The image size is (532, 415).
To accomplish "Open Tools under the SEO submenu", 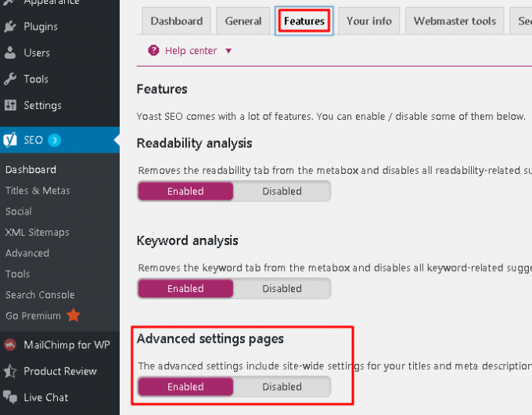I will [x=18, y=274].
